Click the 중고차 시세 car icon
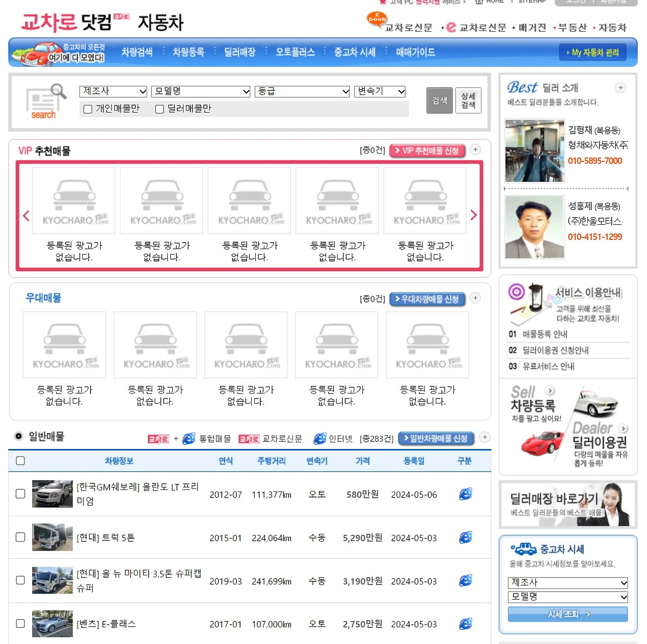Viewport: 647px width, 644px height. click(523, 549)
